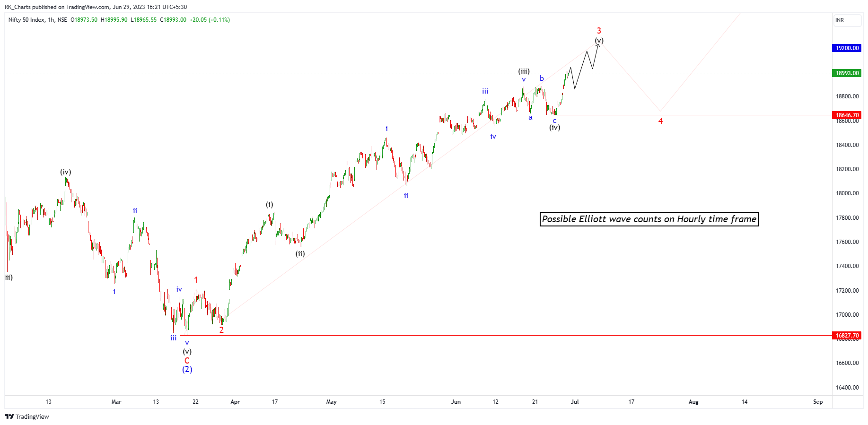The width and height of the screenshot is (868, 425).
Task: Click the 'Sep' date on time axis
Action: (818, 402)
